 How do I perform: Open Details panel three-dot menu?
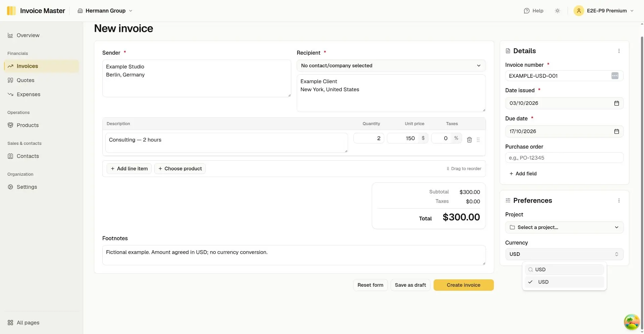[619, 51]
